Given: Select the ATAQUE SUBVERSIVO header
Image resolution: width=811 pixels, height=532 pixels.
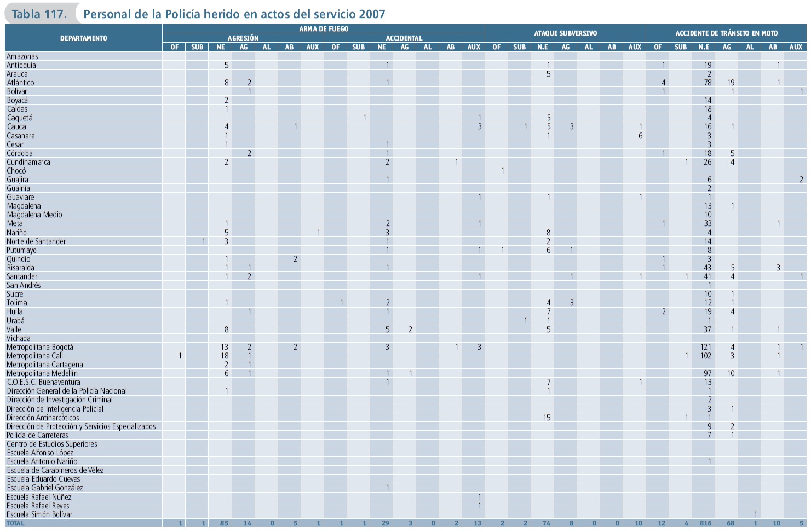Looking at the screenshot, I should pos(565,33).
